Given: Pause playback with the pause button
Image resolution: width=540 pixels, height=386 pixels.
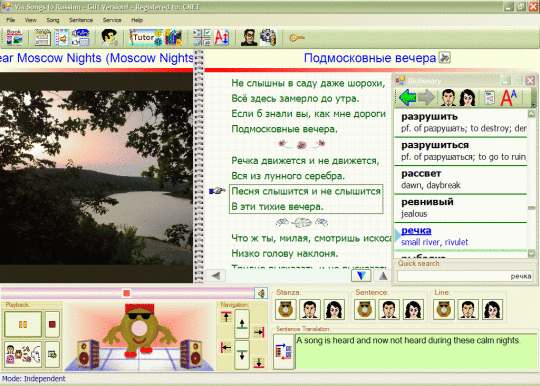Looking at the screenshot, I should click(x=23, y=324).
